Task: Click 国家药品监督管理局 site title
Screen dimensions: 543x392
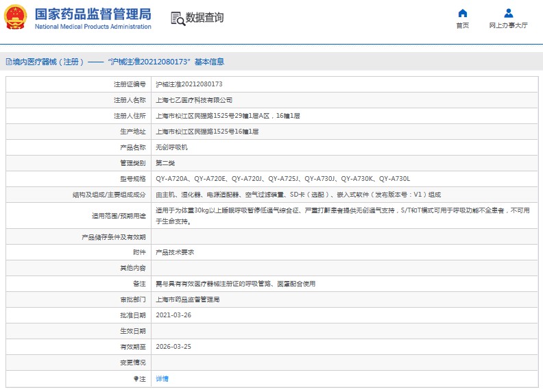Action: 93,14
